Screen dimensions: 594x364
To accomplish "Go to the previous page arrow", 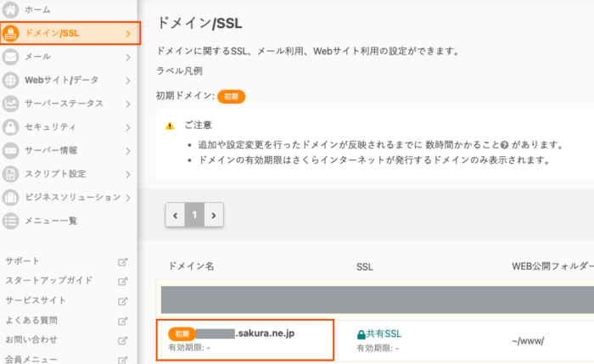I will (x=176, y=216).
